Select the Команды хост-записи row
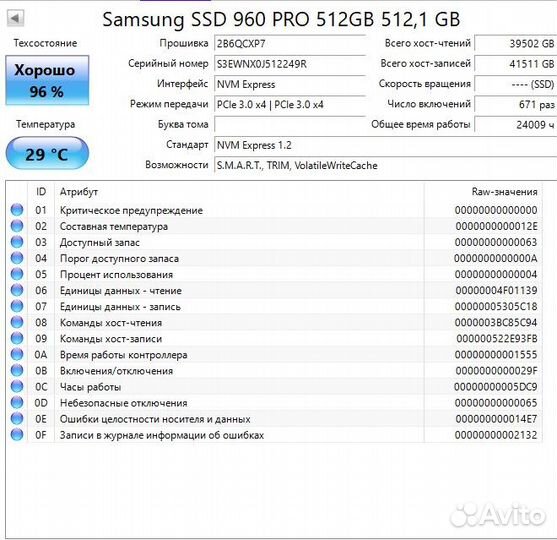This screenshot has height=540, width=557. point(274,339)
